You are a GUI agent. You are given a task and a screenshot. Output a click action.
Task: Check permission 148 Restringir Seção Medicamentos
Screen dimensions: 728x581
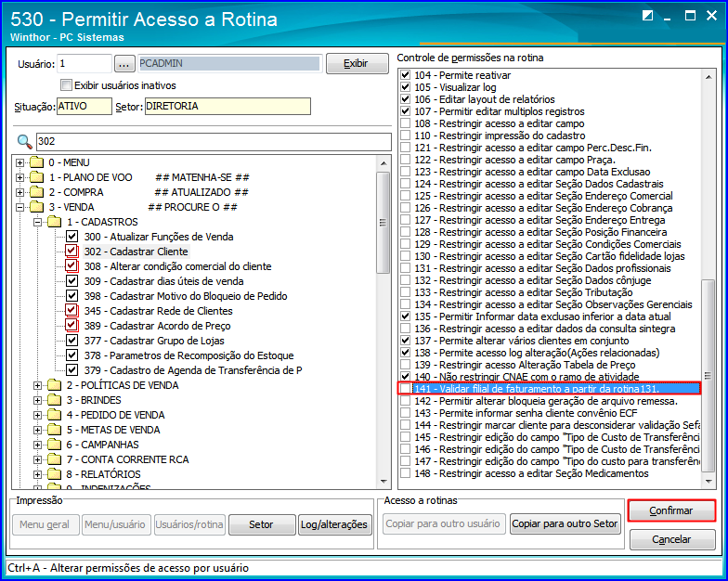[x=406, y=473]
